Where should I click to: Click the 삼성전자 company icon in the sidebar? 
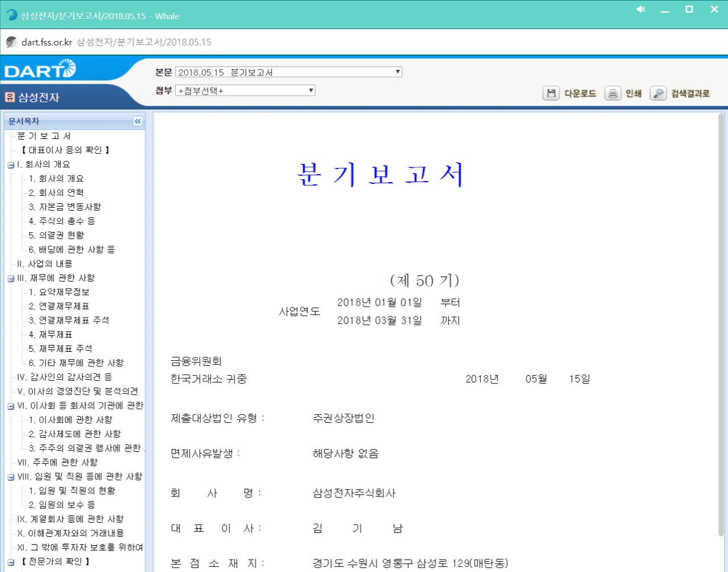pos(11,96)
